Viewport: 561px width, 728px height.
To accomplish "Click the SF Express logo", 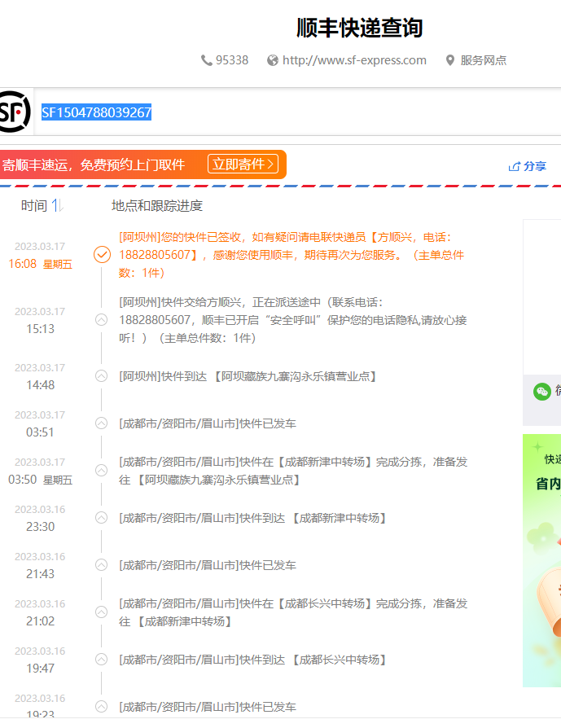I will tap(15, 112).
